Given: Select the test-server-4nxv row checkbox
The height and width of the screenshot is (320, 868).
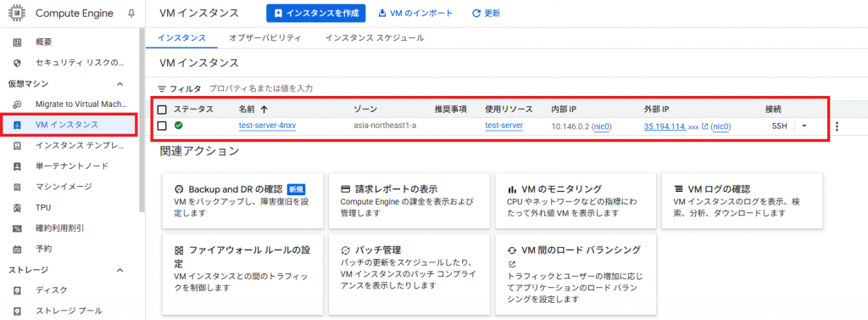Looking at the screenshot, I should tap(162, 126).
